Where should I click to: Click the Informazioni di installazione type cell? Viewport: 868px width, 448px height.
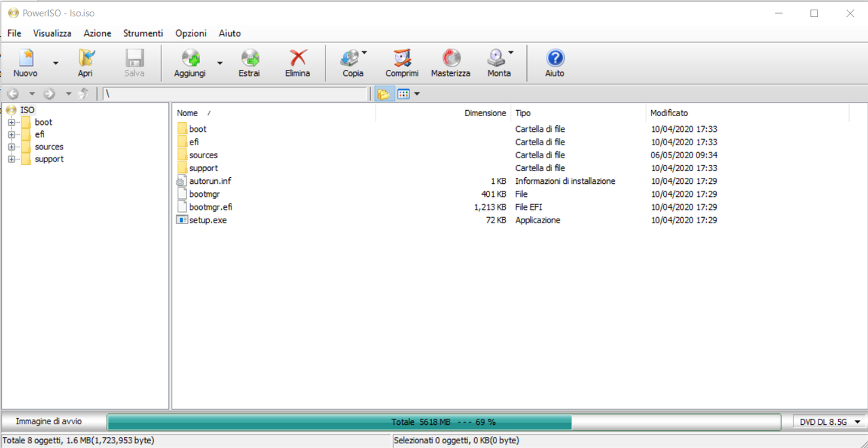pos(565,181)
